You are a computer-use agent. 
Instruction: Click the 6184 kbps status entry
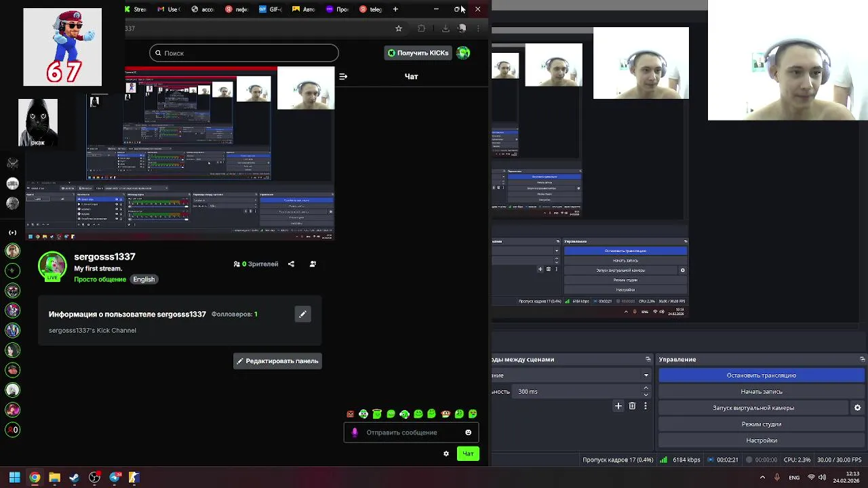tap(681, 460)
